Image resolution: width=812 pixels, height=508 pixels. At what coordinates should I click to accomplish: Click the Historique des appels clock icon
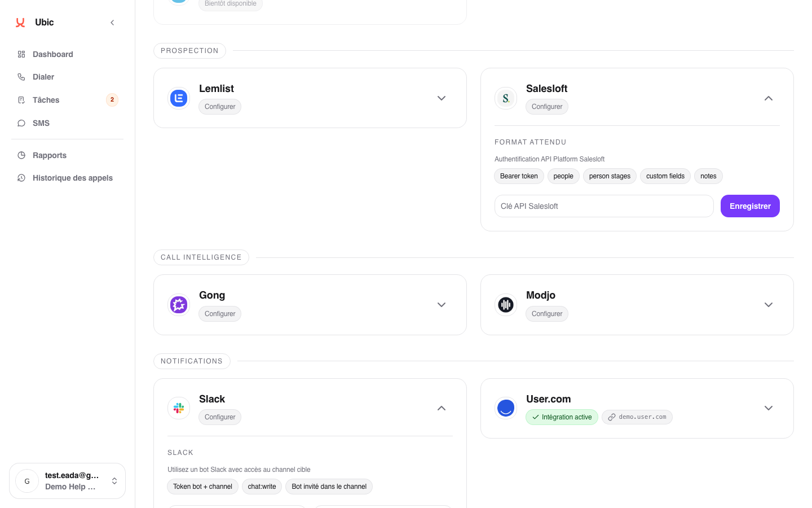21,178
